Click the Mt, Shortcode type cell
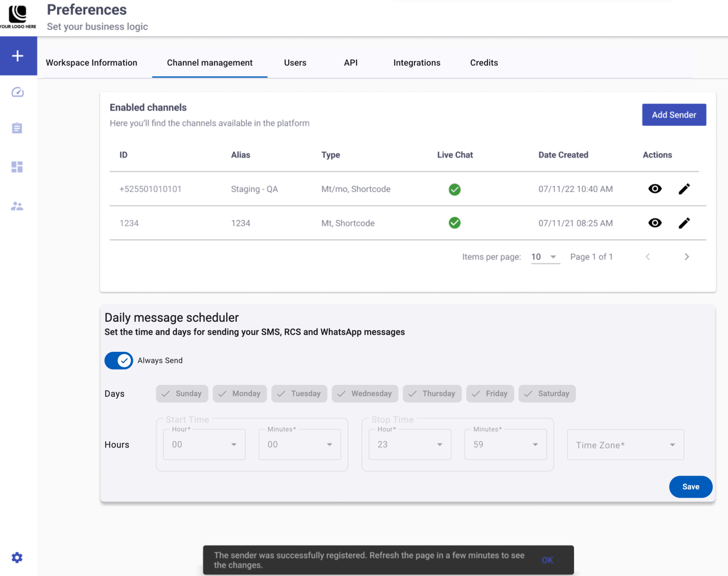The width and height of the screenshot is (728, 576). tap(348, 223)
